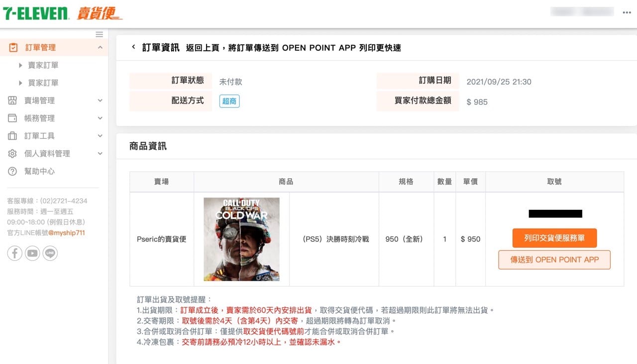Viewport: 637px width, 364px height.
Task: Open the LINE social icon
Action: point(50,253)
